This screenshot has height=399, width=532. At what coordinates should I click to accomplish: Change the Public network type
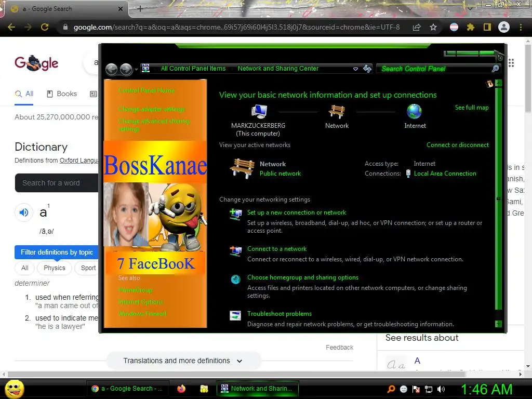tap(280, 174)
